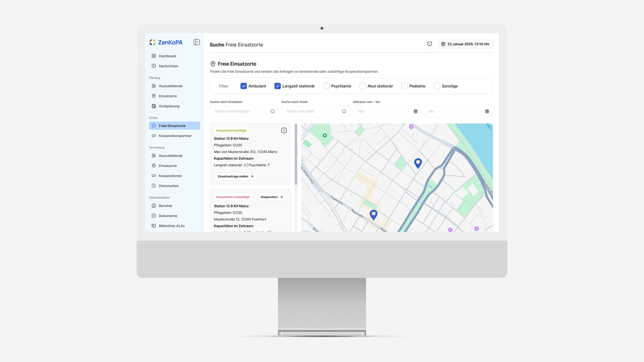Open Einsatzorte under Verwaltung
This screenshot has height=362, width=644.
coord(174,166)
